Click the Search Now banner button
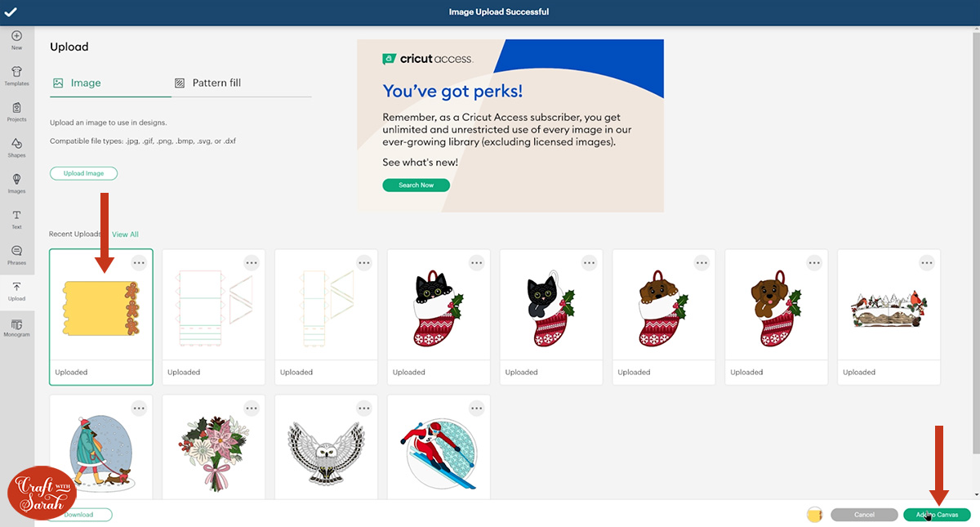980x527 pixels. click(416, 185)
